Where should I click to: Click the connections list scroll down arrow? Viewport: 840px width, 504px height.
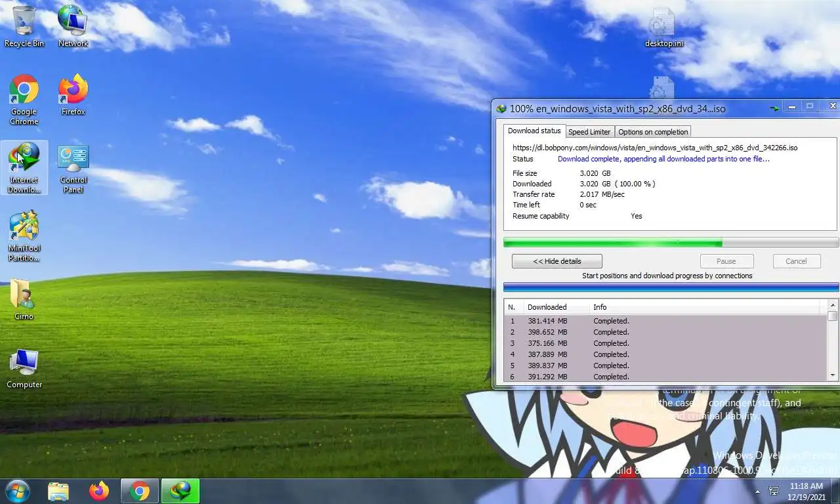833,375
